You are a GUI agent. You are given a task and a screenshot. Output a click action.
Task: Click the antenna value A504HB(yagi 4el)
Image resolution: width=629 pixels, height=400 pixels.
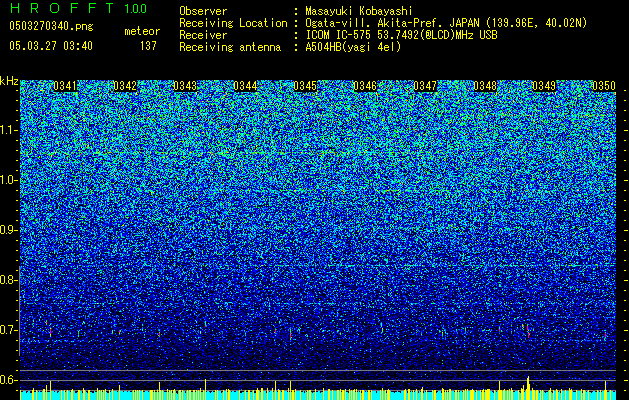click(x=353, y=47)
